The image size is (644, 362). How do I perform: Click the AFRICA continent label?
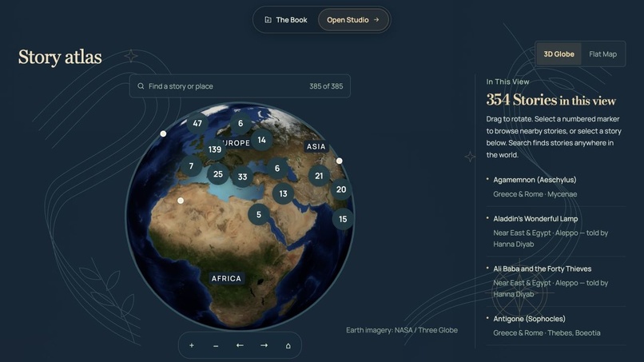226,279
